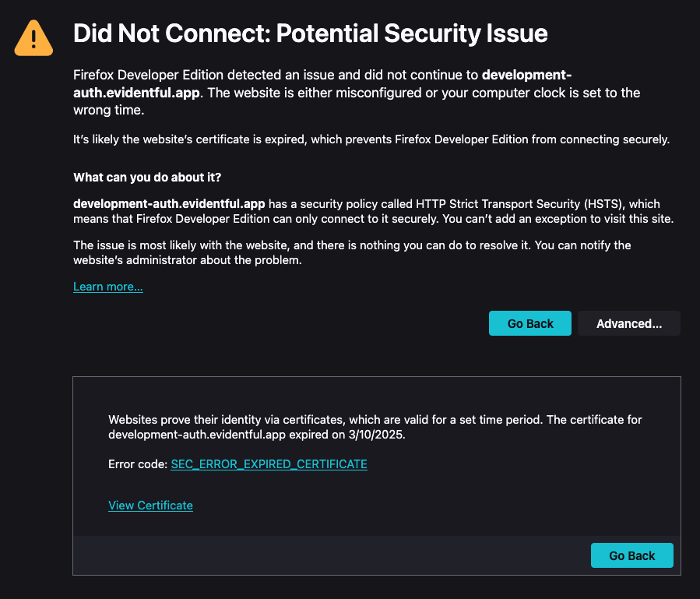Click the "Error code:" label text

pos(138,464)
